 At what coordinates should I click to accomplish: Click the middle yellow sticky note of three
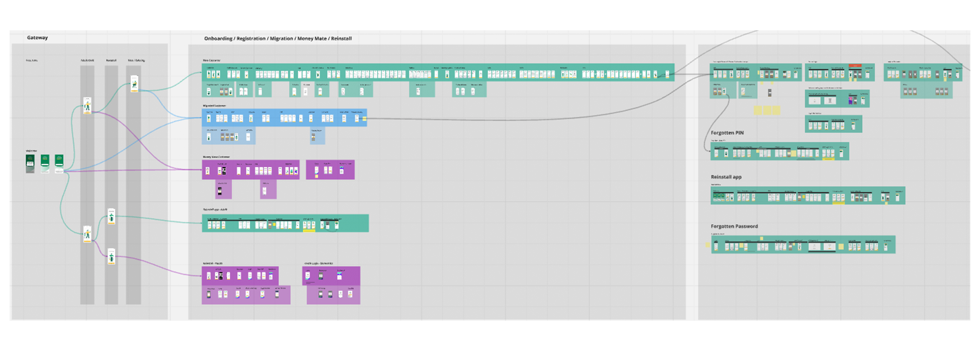[x=767, y=110]
